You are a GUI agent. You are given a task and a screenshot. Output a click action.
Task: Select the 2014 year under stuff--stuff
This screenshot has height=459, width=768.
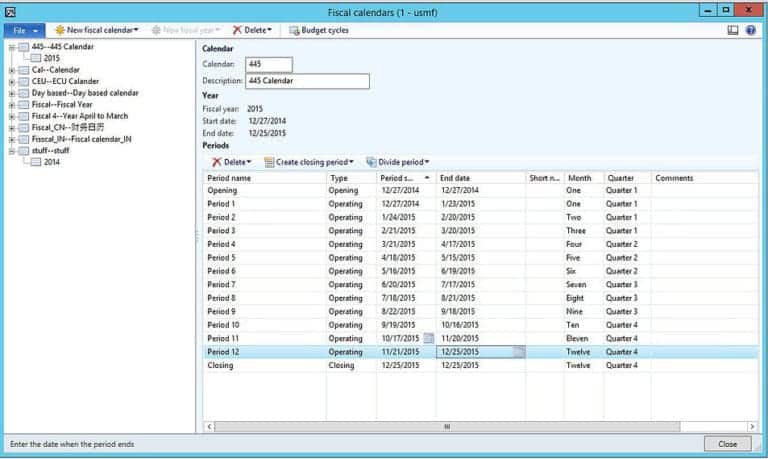[x=51, y=162]
